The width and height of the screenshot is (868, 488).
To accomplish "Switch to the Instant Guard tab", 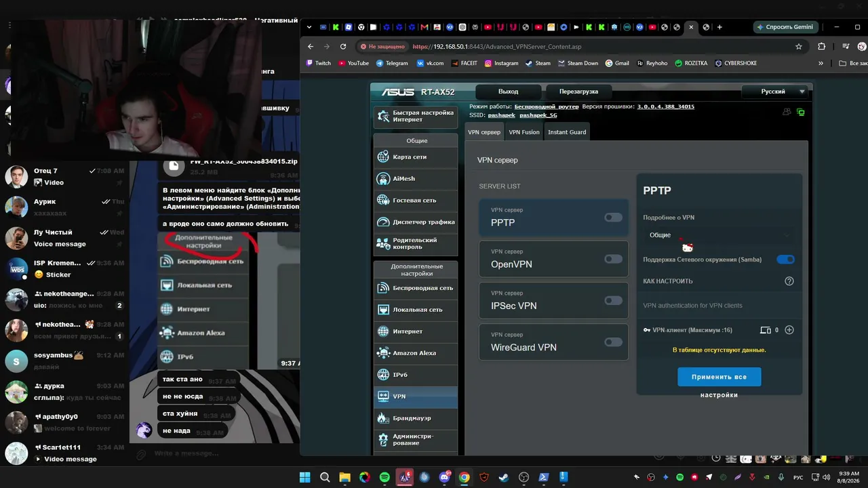I will (x=567, y=132).
